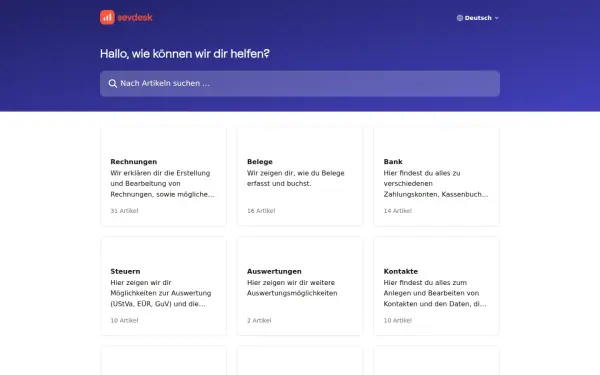
Task: Click '2 Artikel' under Auswertungen
Action: (x=259, y=321)
